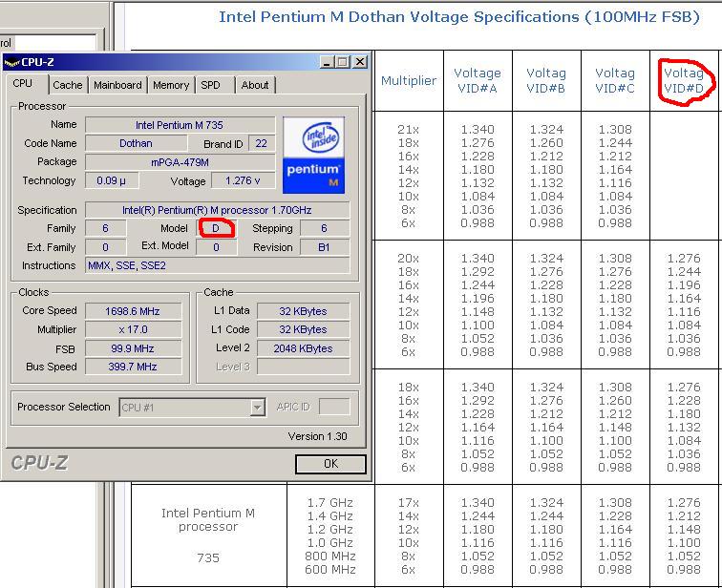Click the Level 2 value 2048 KBytes
Image resolution: width=722 pixels, height=588 pixels.
(x=303, y=348)
